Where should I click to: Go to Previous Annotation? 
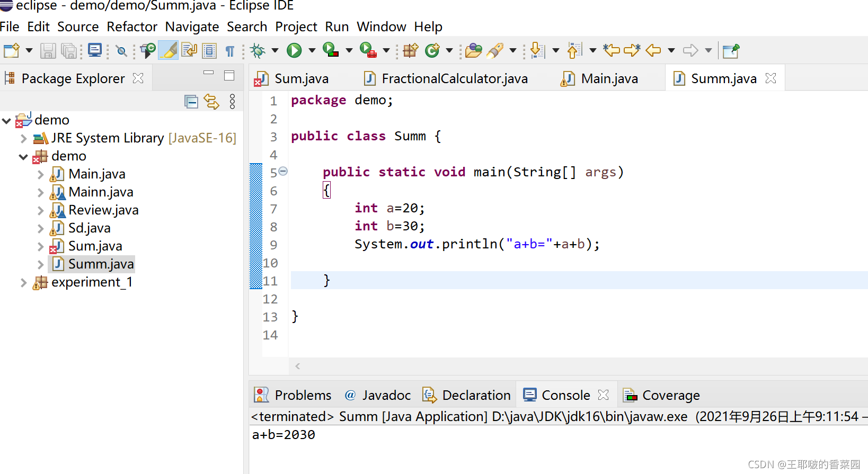point(574,50)
